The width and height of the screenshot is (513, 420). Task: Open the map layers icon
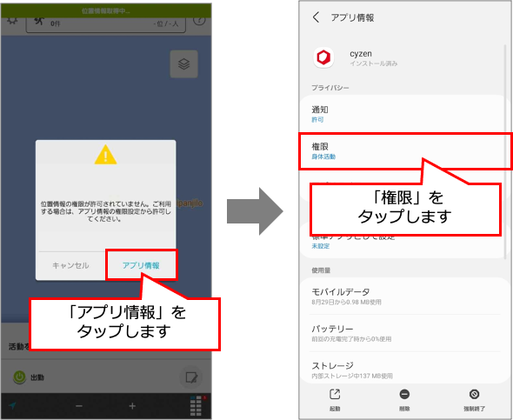pos(183,63)
